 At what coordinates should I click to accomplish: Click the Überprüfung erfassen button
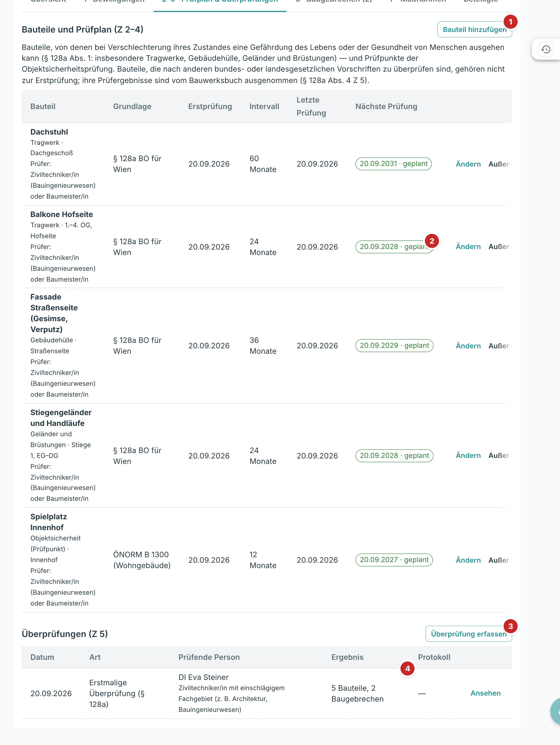(x=468, y=634)
